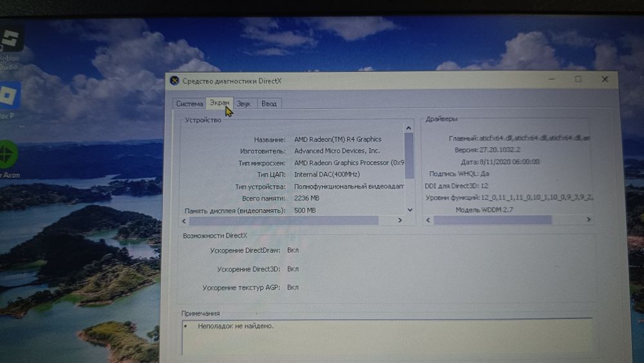Image resolution: width=644 pixels, height=363 pixels.
Task: Click the Устройство vertical scrollbar thumb
Action: [409, 156]
